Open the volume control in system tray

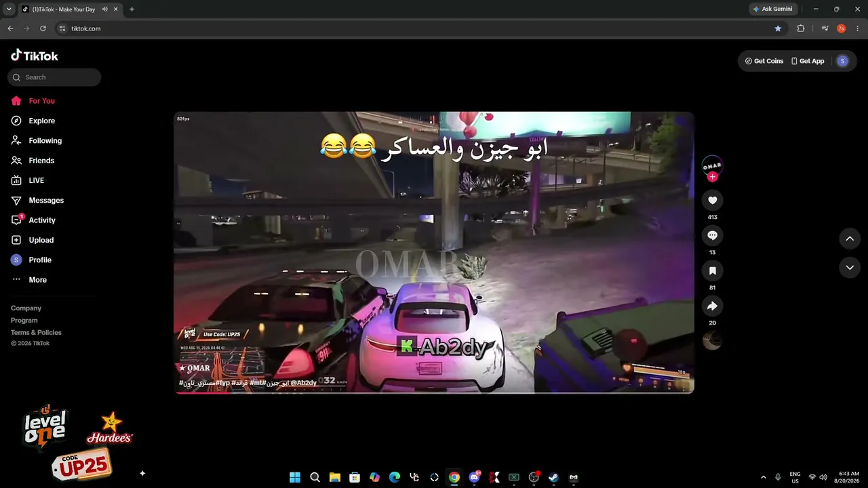click(x=823, y=477)
